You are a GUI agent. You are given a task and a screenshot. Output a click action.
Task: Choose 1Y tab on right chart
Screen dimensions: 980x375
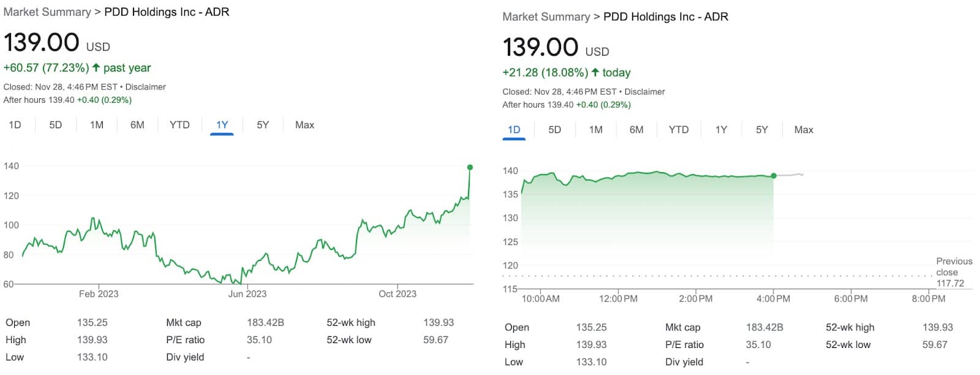click(x=722, y=130)
